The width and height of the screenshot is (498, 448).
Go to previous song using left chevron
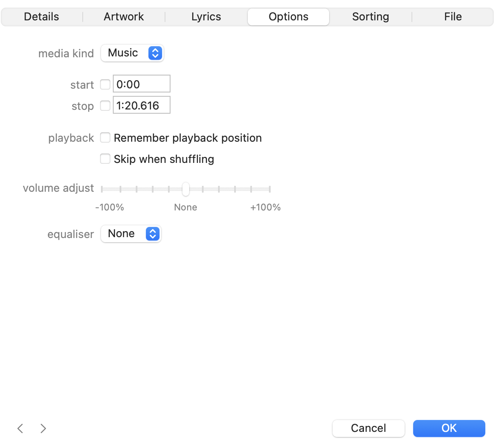[x=20, y=428]
